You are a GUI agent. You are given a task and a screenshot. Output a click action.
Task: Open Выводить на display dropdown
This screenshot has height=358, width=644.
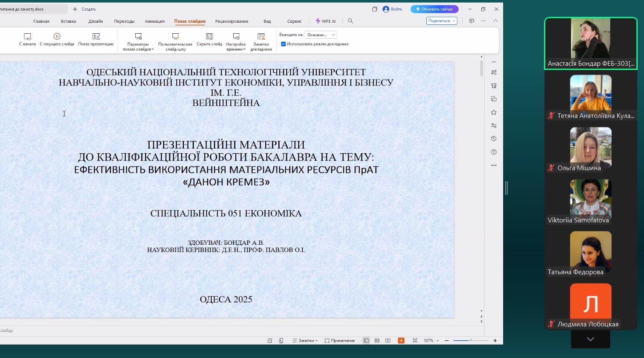pyautogui.click(x=321, y=35)
